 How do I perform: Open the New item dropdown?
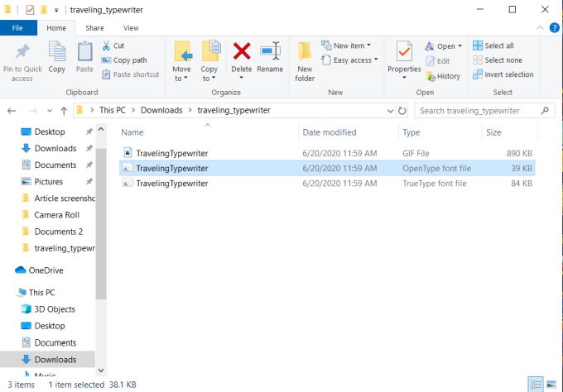pos(346,45)
